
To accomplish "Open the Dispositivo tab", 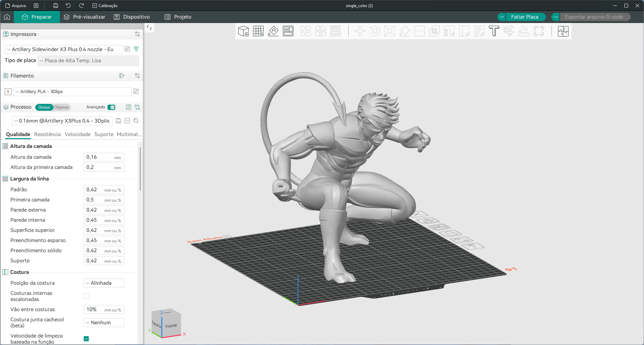I will point(132,17).
